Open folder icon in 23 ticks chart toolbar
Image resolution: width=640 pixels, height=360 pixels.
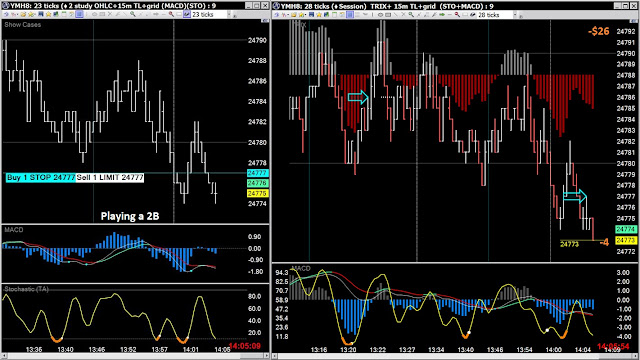pos(23,14)
